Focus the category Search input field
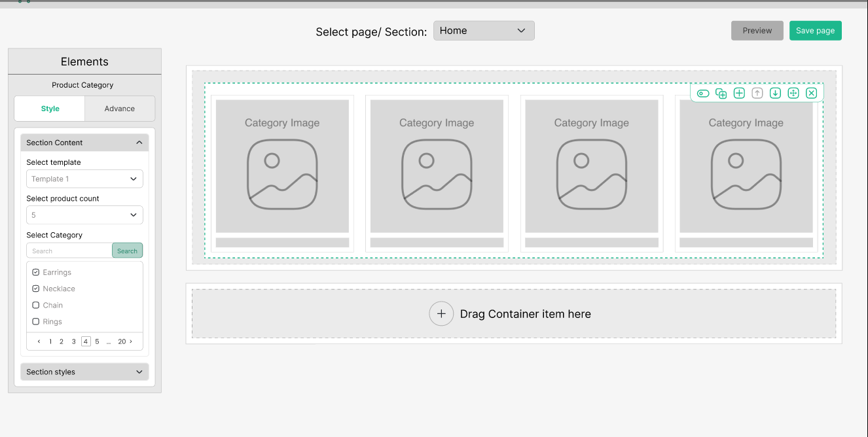 tap(69, 251)
